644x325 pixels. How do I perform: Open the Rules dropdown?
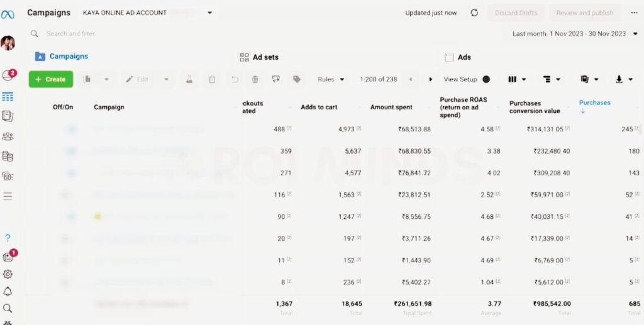tap(331, 79)
